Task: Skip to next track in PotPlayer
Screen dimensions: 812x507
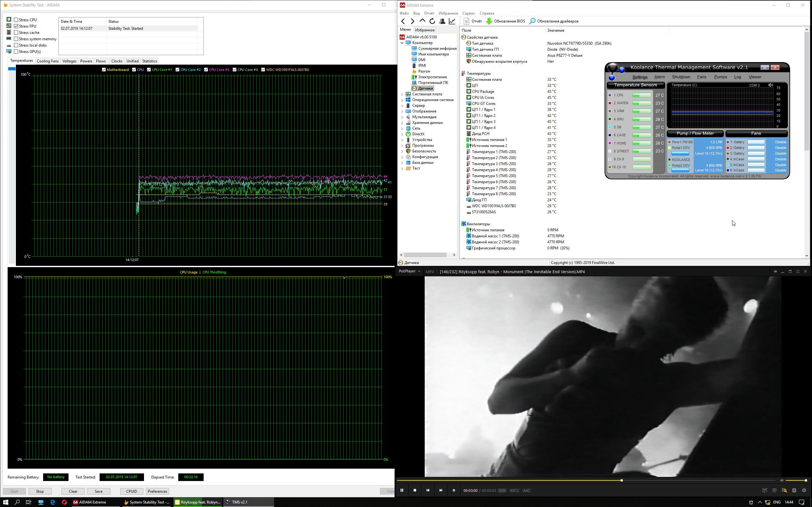Action: coord(441,490)
